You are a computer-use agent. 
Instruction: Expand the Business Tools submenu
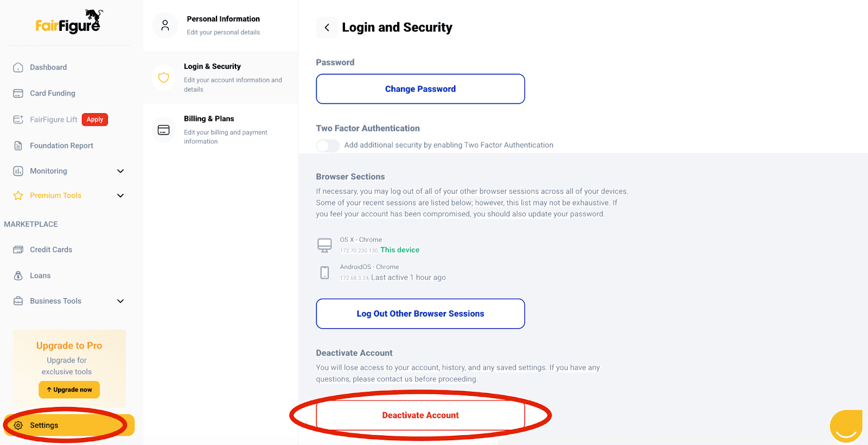(120, 301)
